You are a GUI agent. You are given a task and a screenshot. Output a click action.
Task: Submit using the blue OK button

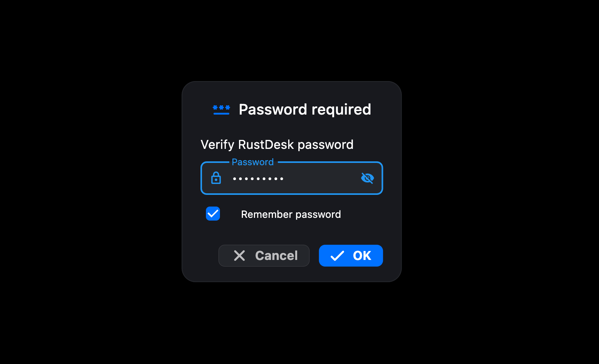pos(351,256)
